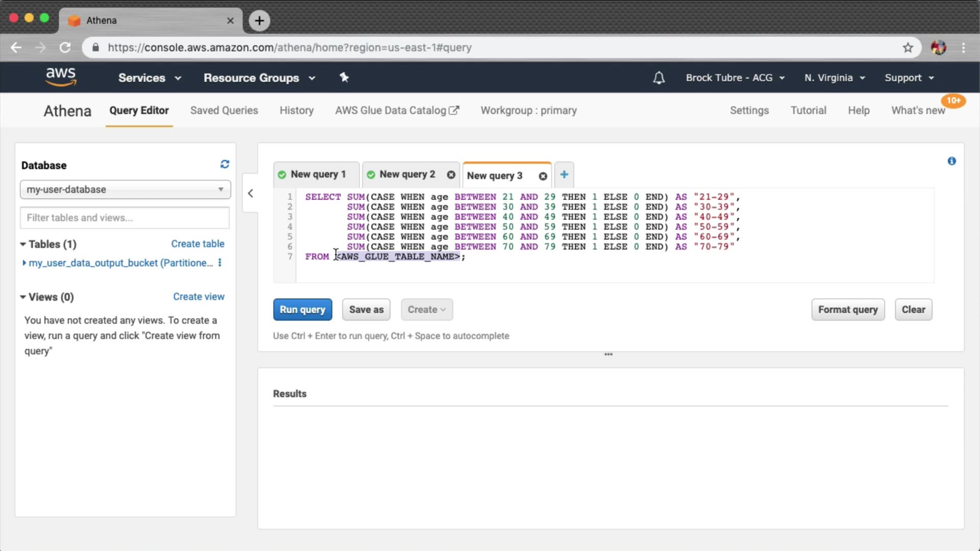
Task: Refresh the database list icon
Action: point(225,164)
